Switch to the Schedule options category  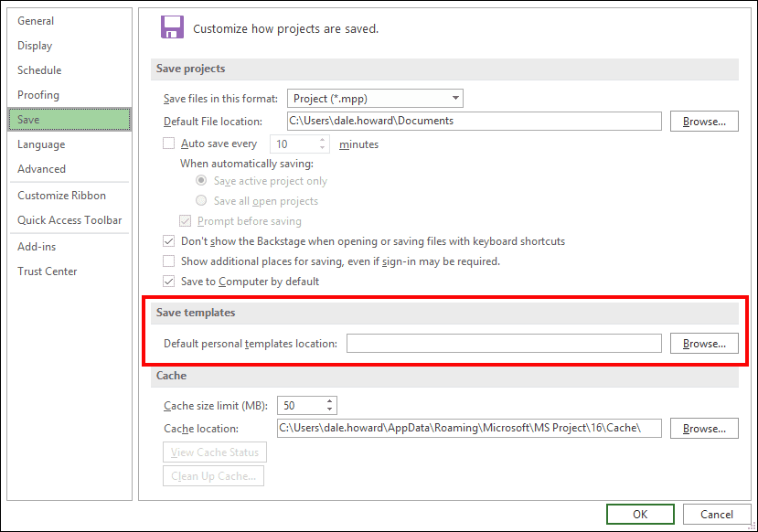[39, 70]
